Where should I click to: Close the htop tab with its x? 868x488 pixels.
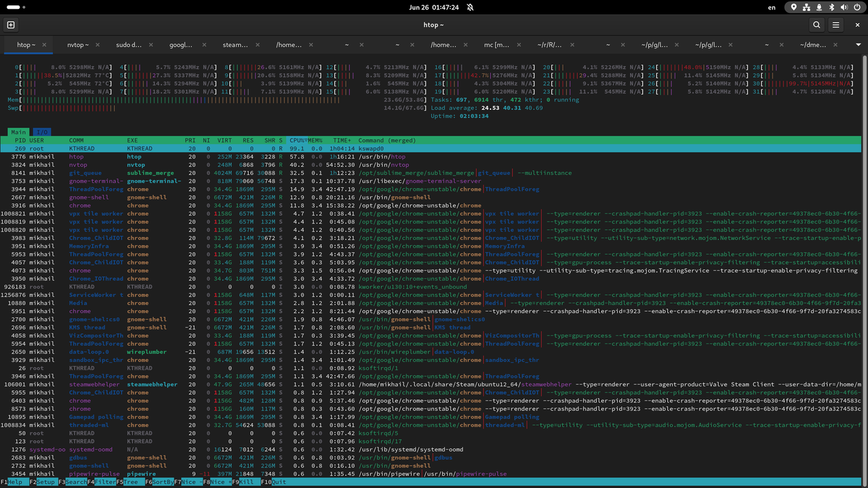tap(44, 45)
